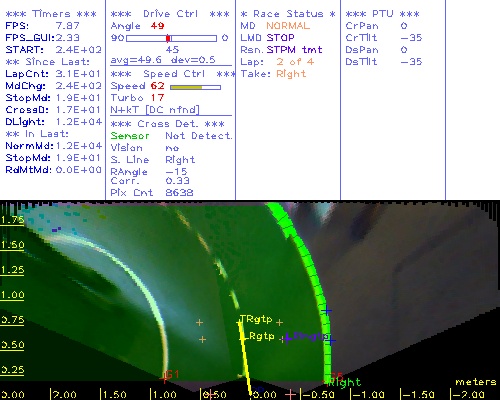Click the red marker on Angle bar
Screen dimensions: 500x400
168,38
